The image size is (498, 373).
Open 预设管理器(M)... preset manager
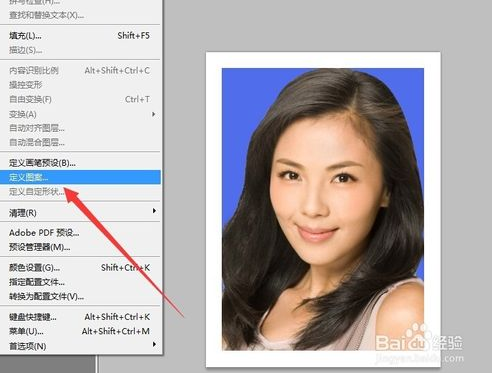[x=80, y=247]
